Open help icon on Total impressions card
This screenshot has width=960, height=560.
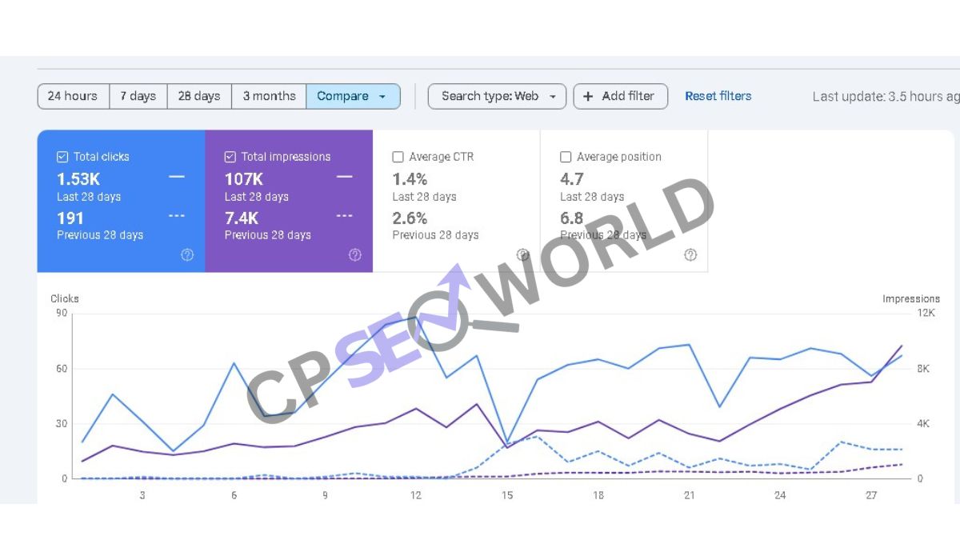click(x=355, y=255)
